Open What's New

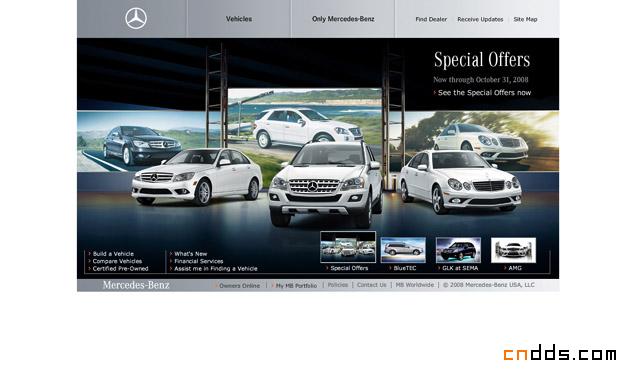(191, 253)
